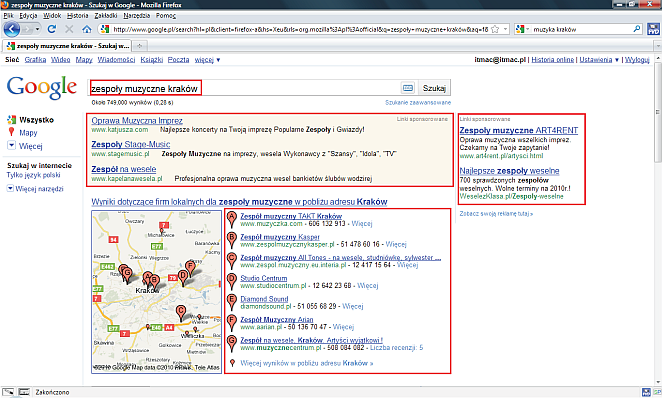Click the Wszystko icon in left sidebar

pyautogui.click(x=11, y=120)
